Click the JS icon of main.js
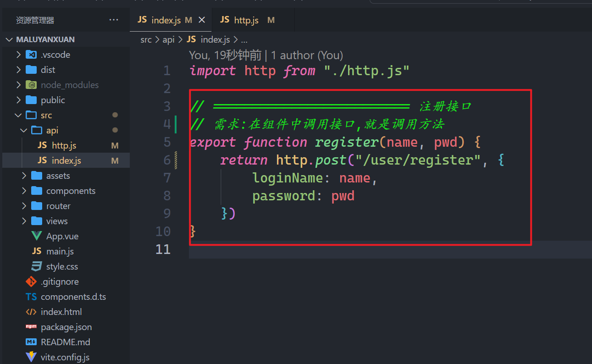 click(37, 251)
